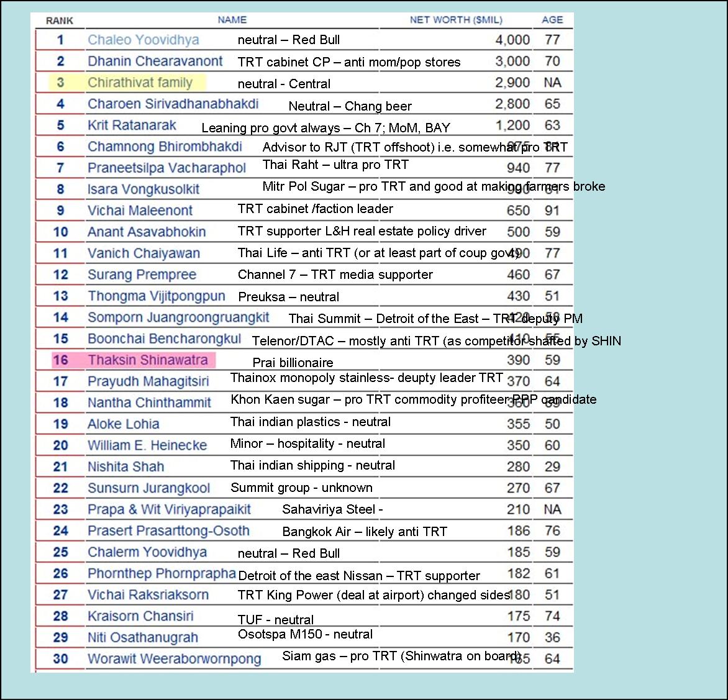Open the Chaleo Yoovidhya name link
Screen dimensions: 728x700
click(x=143, y=40)
